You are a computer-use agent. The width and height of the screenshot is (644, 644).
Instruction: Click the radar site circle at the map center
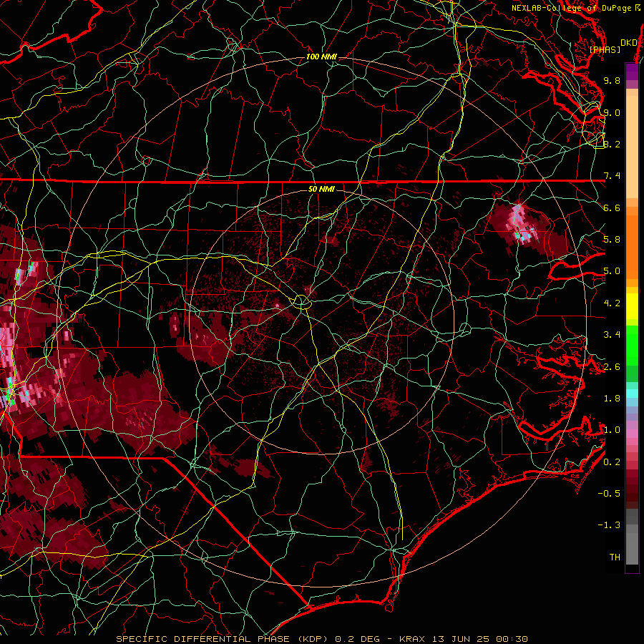(x=301, y=302)
